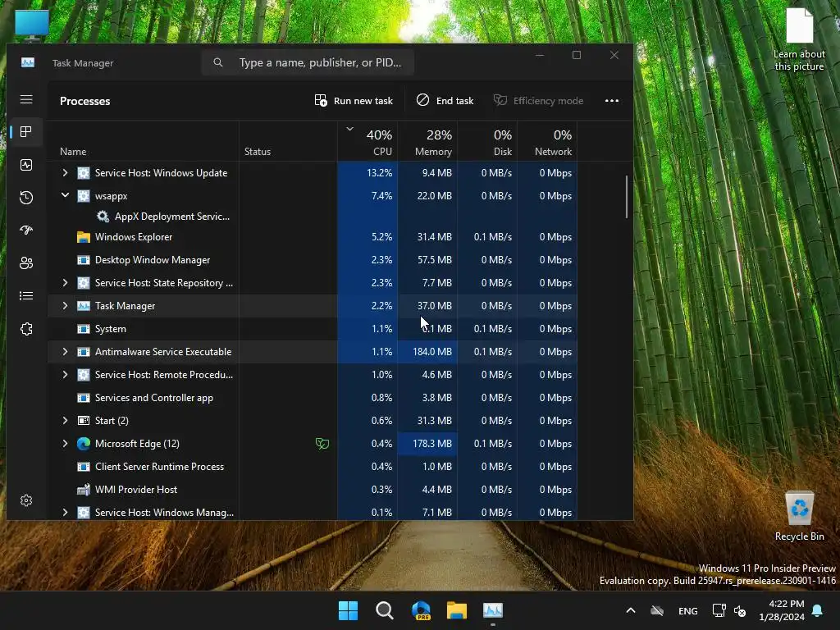Open taskbar Search icon

tap(385, 610)
